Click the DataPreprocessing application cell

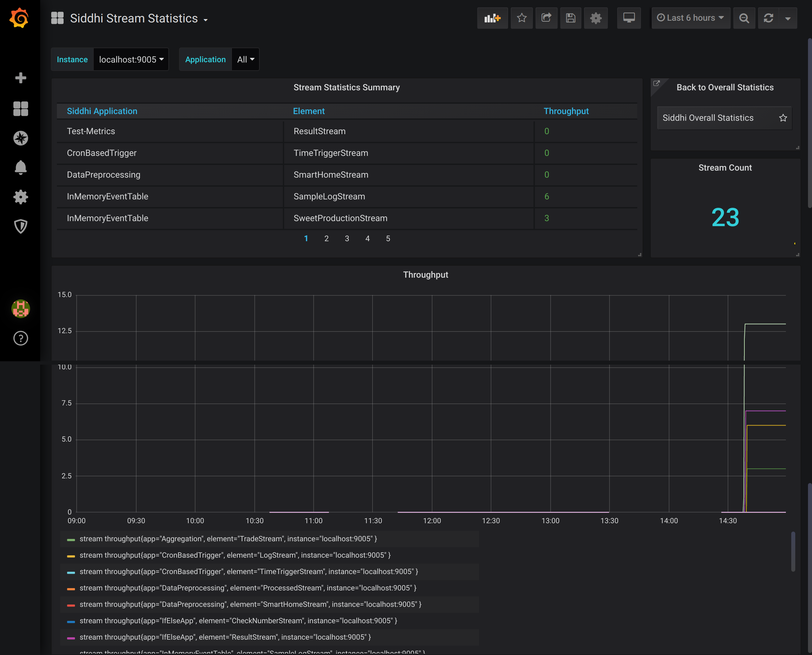point(170,175)
